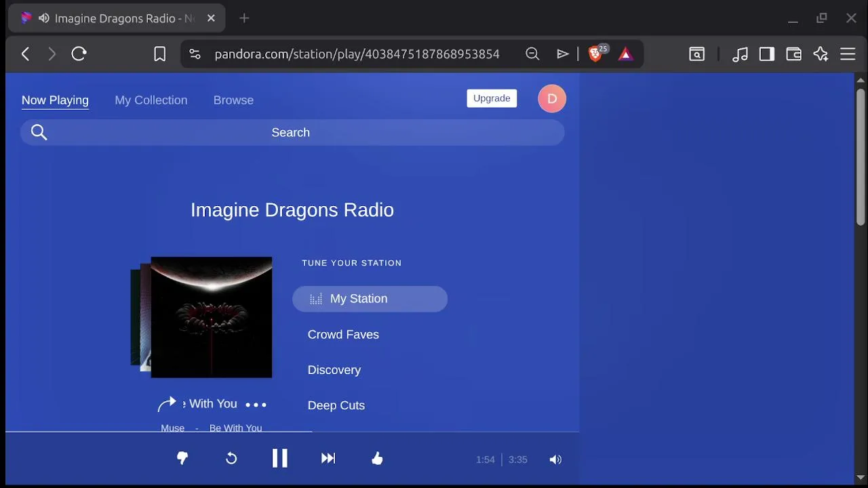Image resolution: width=868 pixels, height=488 pixels.
Task: Skip to the next track
Action: coord(328,459)
